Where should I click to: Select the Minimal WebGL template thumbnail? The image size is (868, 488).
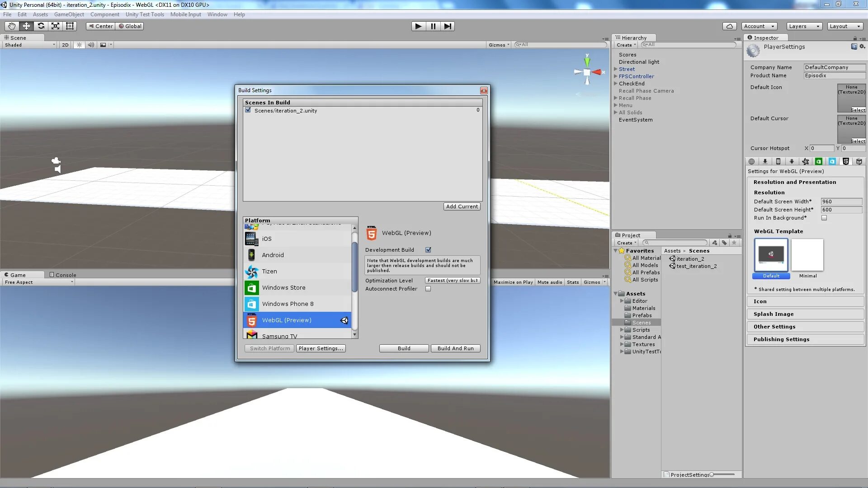(x=807, y=255)
